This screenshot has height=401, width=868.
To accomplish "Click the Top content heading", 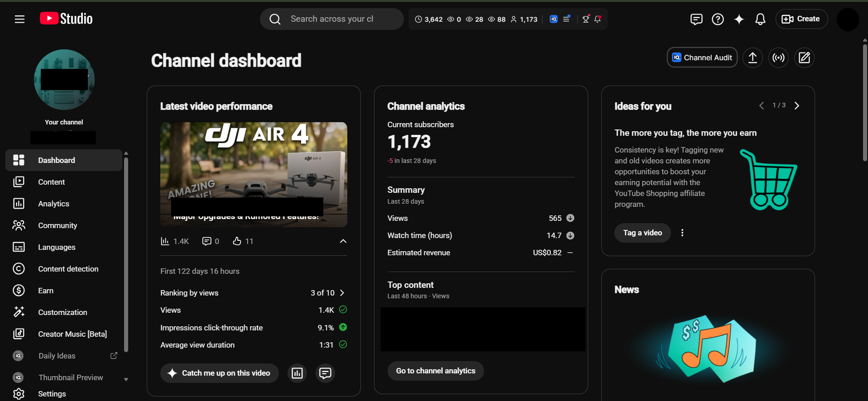I will [x=410, y=285].
